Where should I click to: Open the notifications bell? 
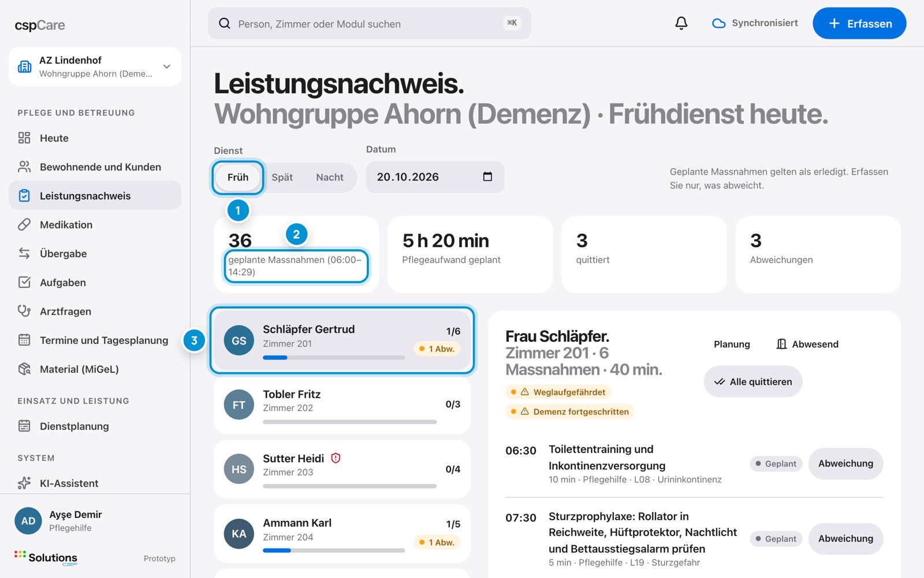point(681,23)
